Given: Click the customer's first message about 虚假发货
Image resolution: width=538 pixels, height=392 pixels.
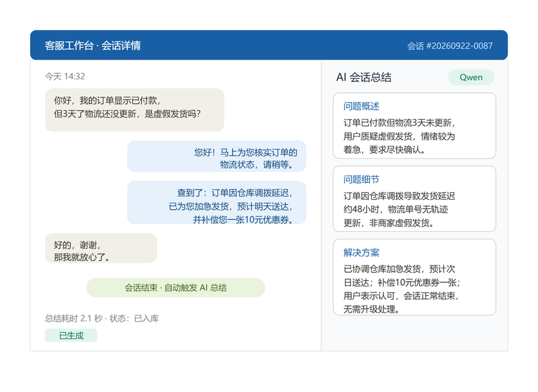Looking at the screenshot, I should point(134,110).
